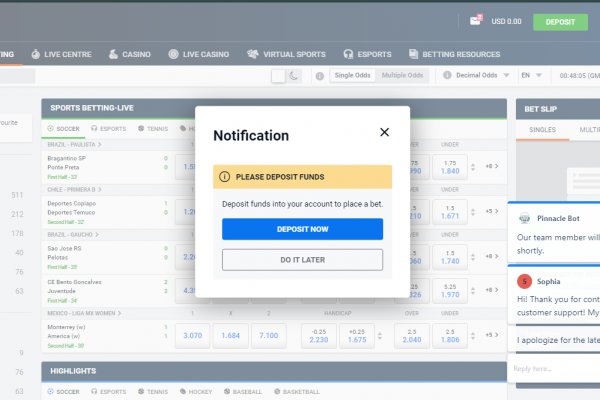Open Live Casino from navigation
Viewport: 600px width, 400px height.
point(199,54)
